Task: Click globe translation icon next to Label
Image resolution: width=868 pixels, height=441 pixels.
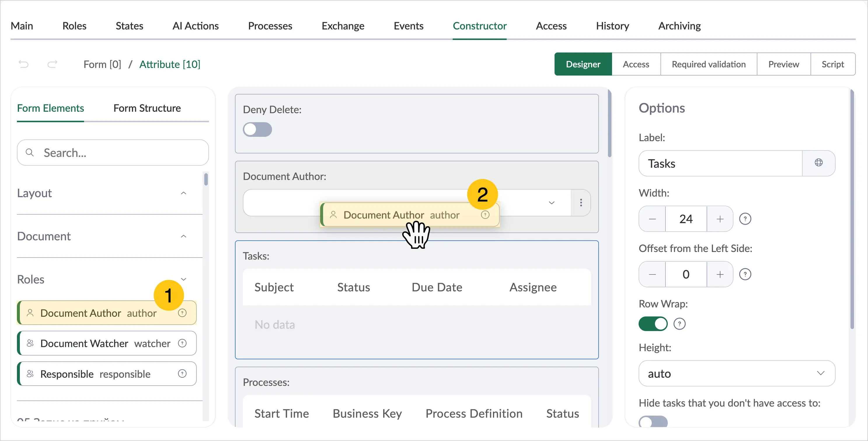Action: click(x=819, y=163)
